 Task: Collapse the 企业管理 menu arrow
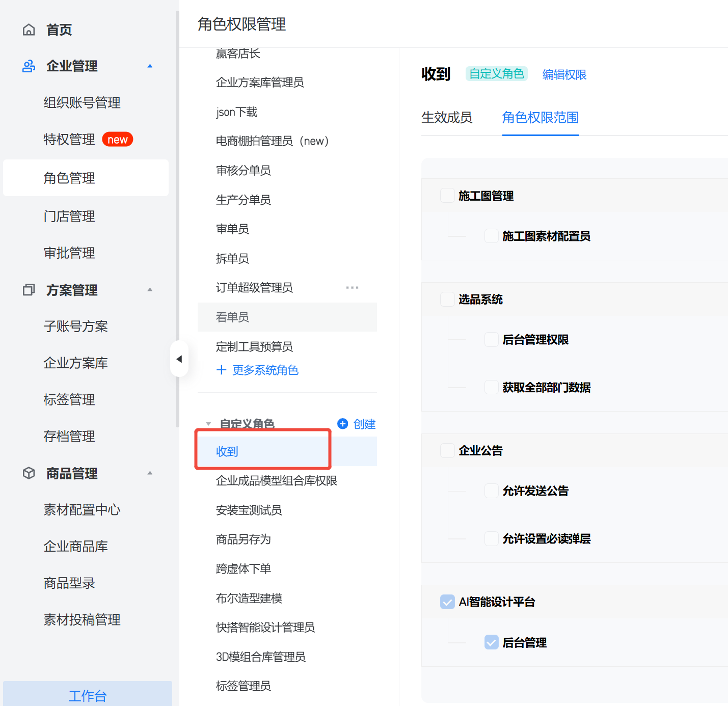point(150,66)
